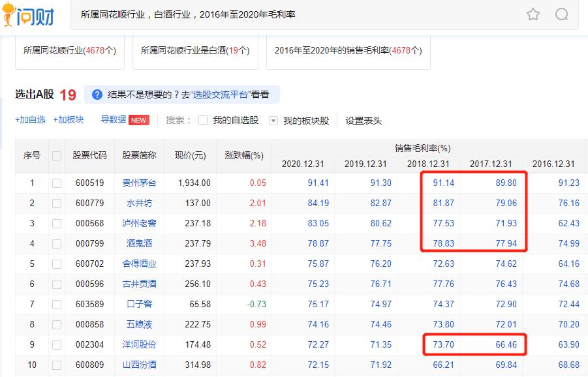This screenshot has height=377, width=588.
Task: Check the box for row 000596 古井贡酒
Action: pyautogui.click(x=57, y=284)
